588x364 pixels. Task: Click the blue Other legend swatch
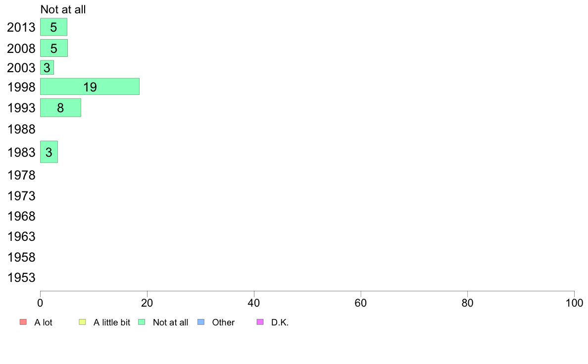click(201, 322)
